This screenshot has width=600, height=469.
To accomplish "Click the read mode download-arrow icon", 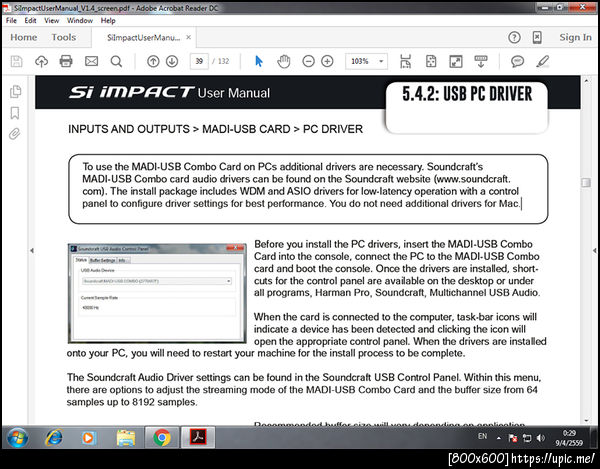I will (481, 61).
